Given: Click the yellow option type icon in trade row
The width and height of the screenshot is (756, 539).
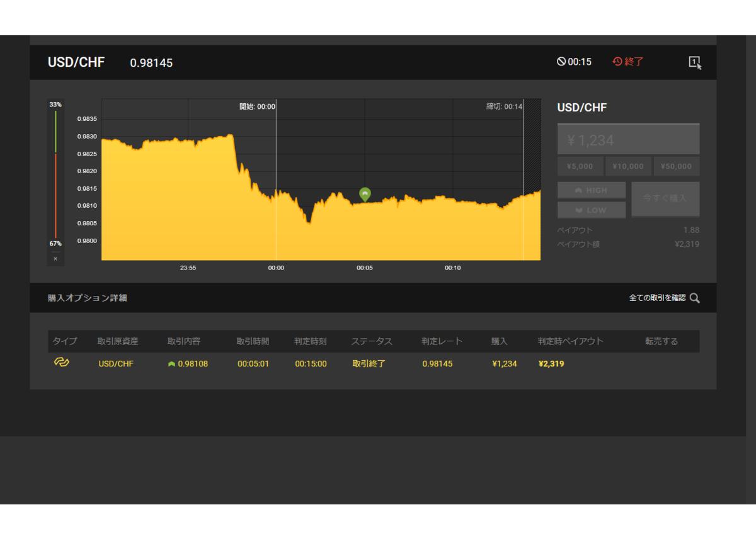Looking at the screenshot, I should click(x=61, y=363).
